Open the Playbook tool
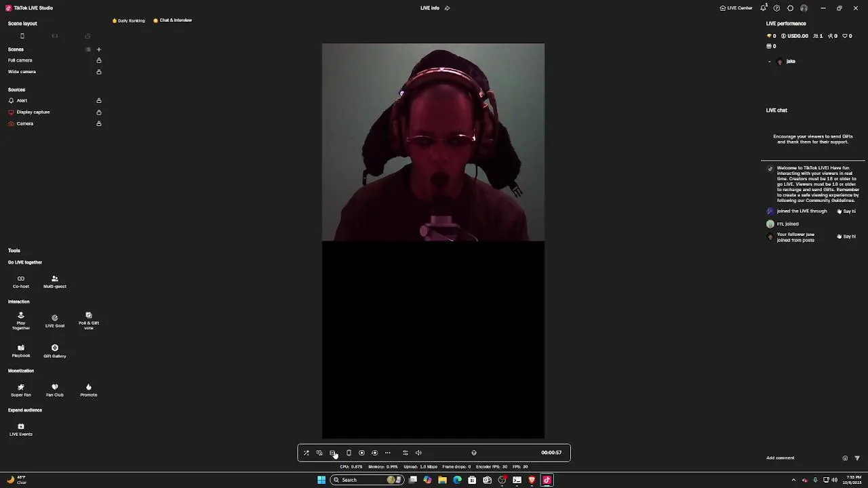 point(21,351)
